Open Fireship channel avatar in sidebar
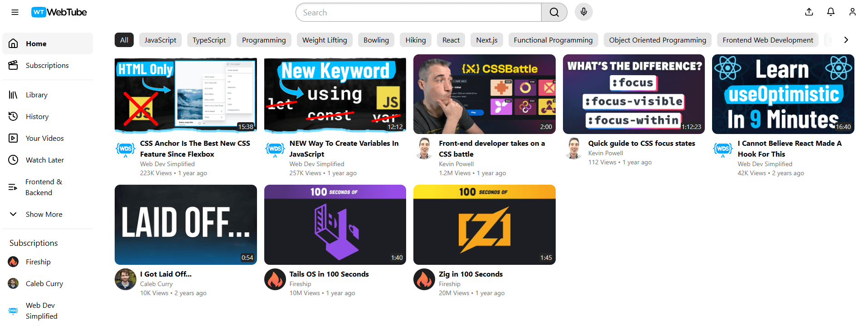 (13, 262)
